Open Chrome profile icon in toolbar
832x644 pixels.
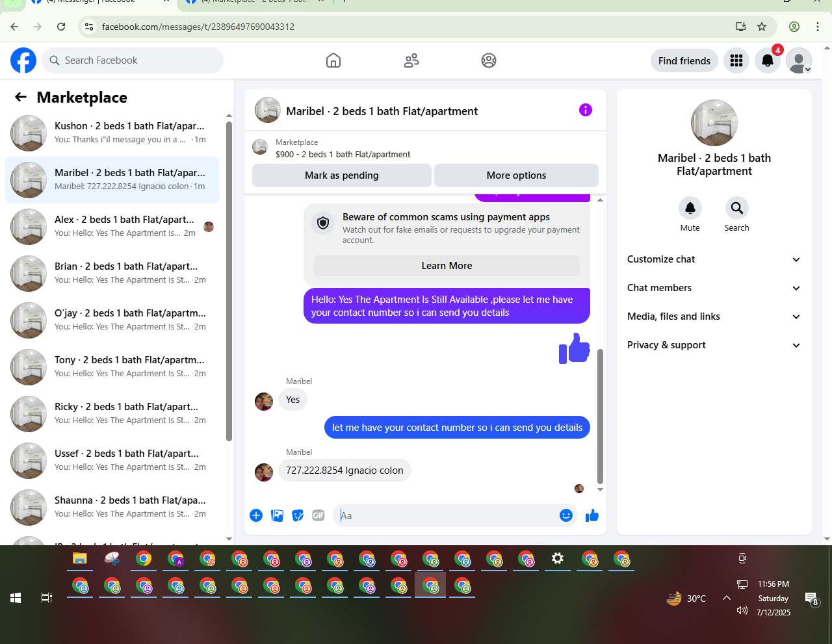click(794, 27)
